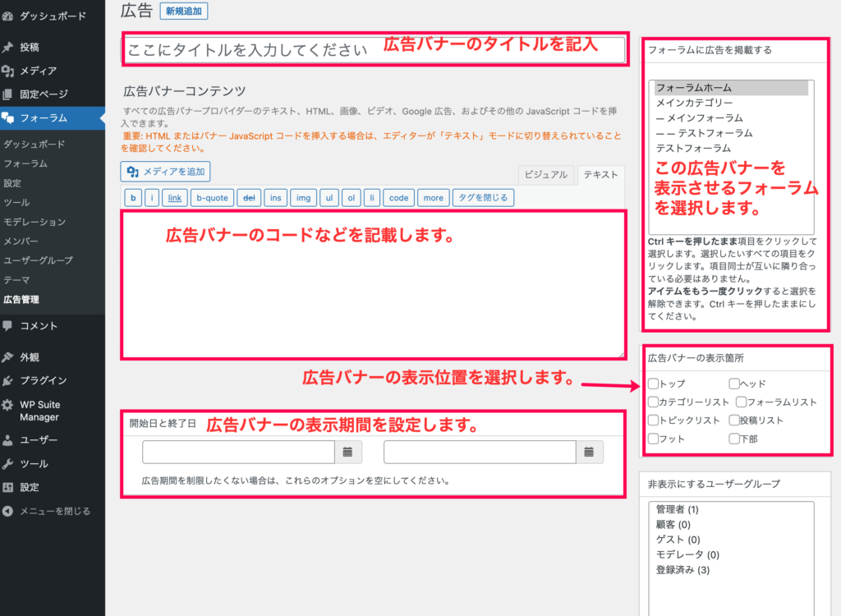Open モデレーション in the forum submenu
841x616 pixels.
coord(34,222)
